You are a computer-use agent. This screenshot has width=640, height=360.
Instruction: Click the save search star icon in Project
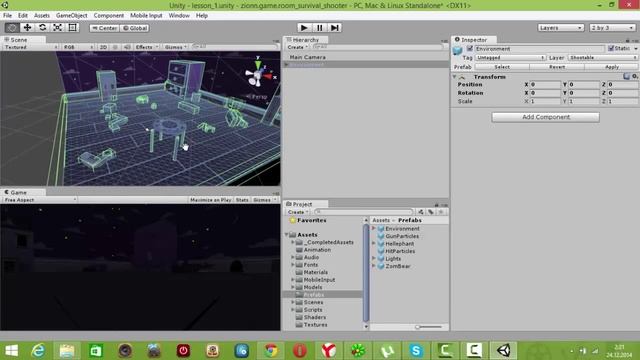[x=441, y=212]
